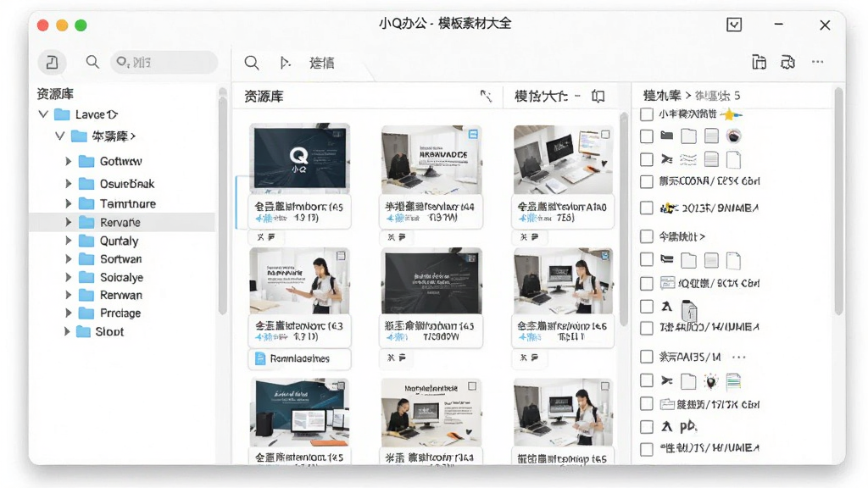Screen dimensions: 868x488
Task: Click the checkmark box icon in title bar
Action: pos(734,25)
